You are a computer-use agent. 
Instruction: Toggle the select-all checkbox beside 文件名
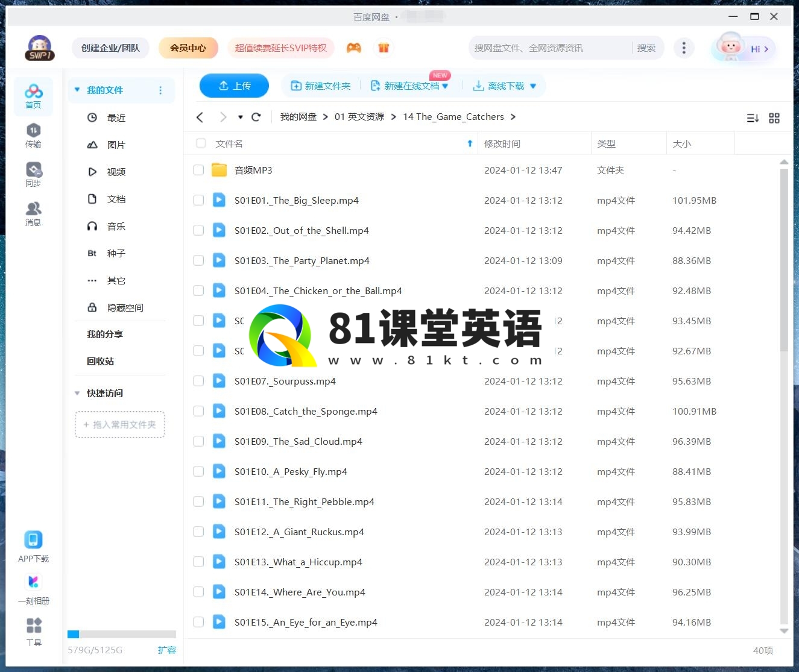[x=201, y=143]
